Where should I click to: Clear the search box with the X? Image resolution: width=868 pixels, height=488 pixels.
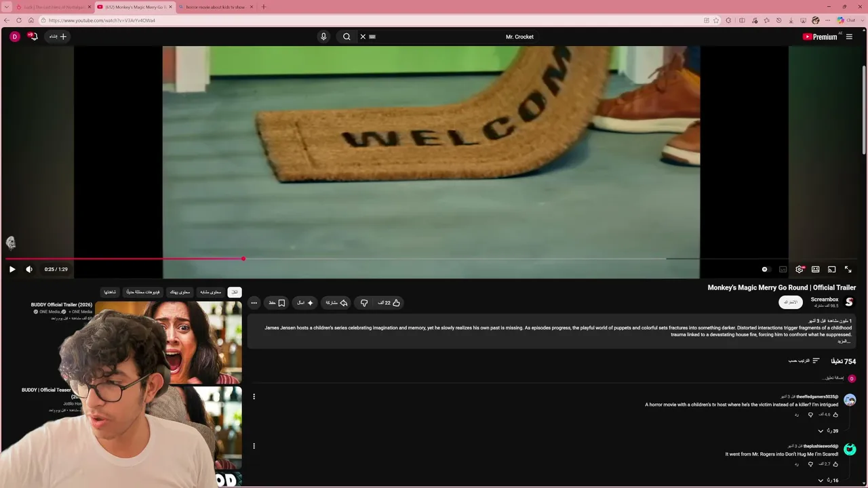(363, 37)
